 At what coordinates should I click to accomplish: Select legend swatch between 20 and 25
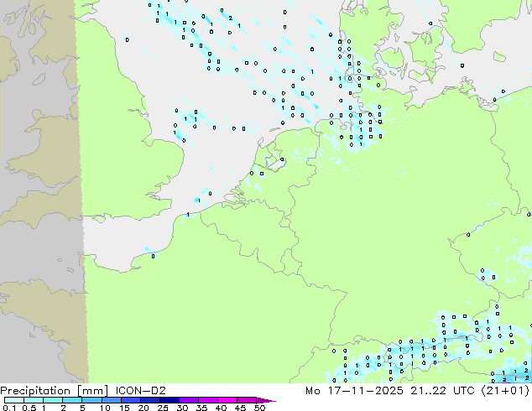click(x=149, y=400)
